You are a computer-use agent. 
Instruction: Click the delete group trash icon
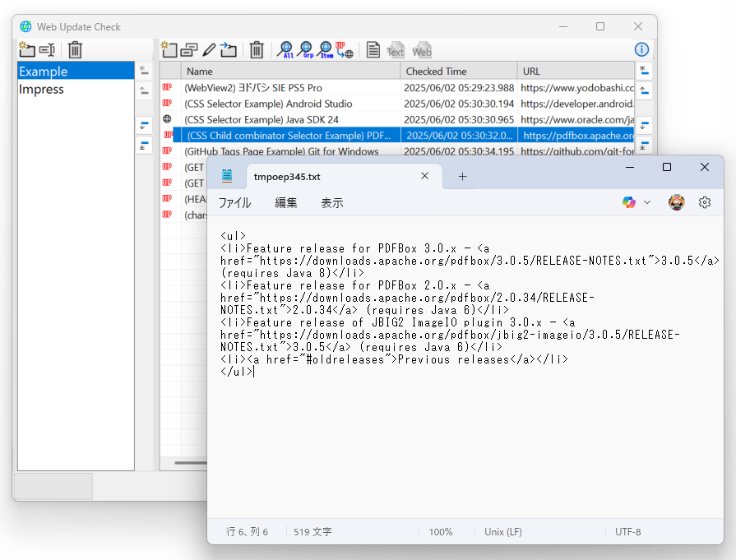75,50
